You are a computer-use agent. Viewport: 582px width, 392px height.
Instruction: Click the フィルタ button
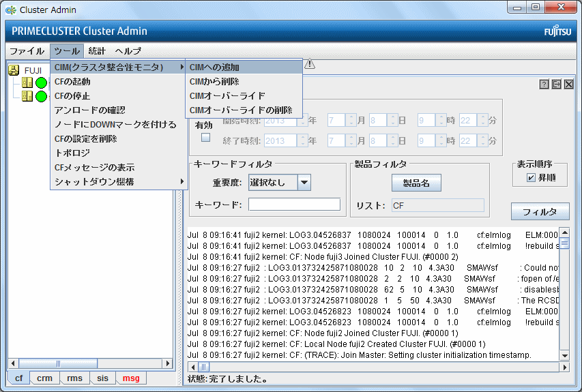(x=540, y=211)
